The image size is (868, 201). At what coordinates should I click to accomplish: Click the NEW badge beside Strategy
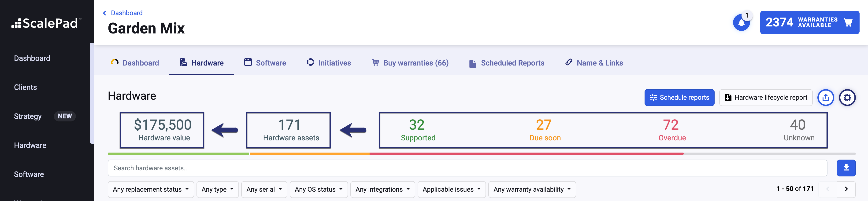tap(65, 116)
